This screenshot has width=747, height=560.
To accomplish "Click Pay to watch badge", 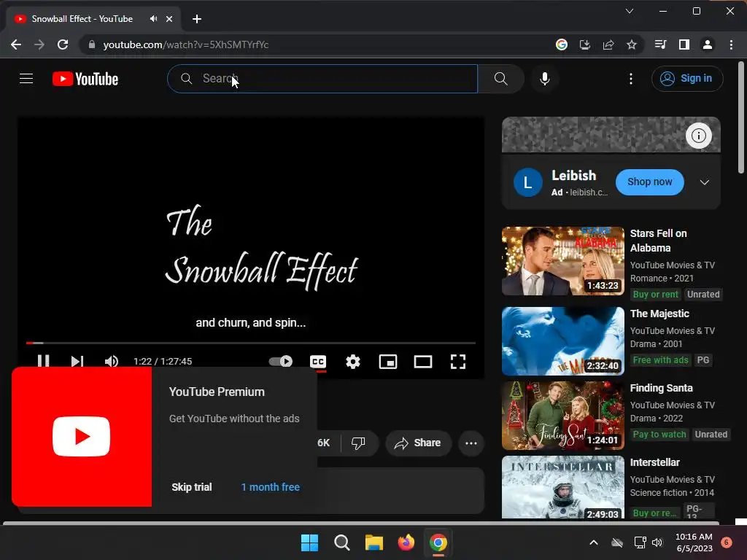I will click(x=659, y=435).
